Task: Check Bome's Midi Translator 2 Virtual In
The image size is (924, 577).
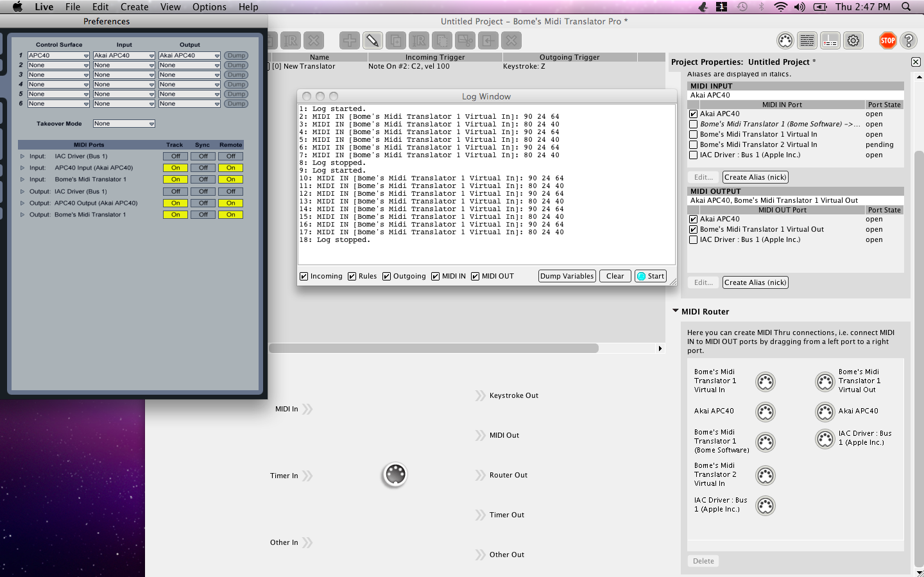Action: point(694,145)
